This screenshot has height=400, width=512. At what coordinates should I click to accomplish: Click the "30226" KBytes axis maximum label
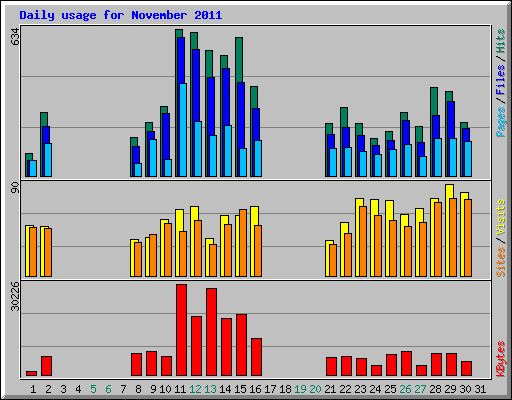coord(15,296)
